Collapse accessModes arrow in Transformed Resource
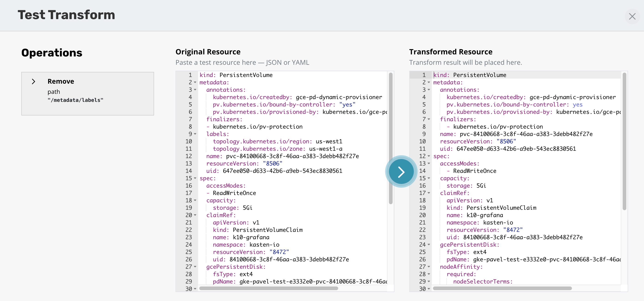Image resolution: width=644 pixels, height=301 pixels. click(429, 163)
